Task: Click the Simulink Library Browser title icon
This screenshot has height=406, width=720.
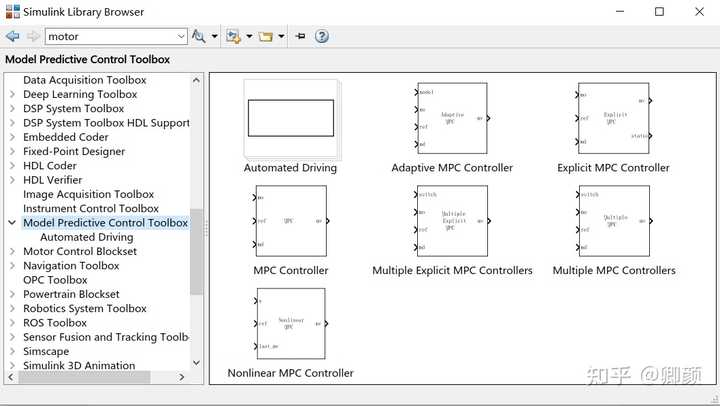Action: (x=12, y=11)
